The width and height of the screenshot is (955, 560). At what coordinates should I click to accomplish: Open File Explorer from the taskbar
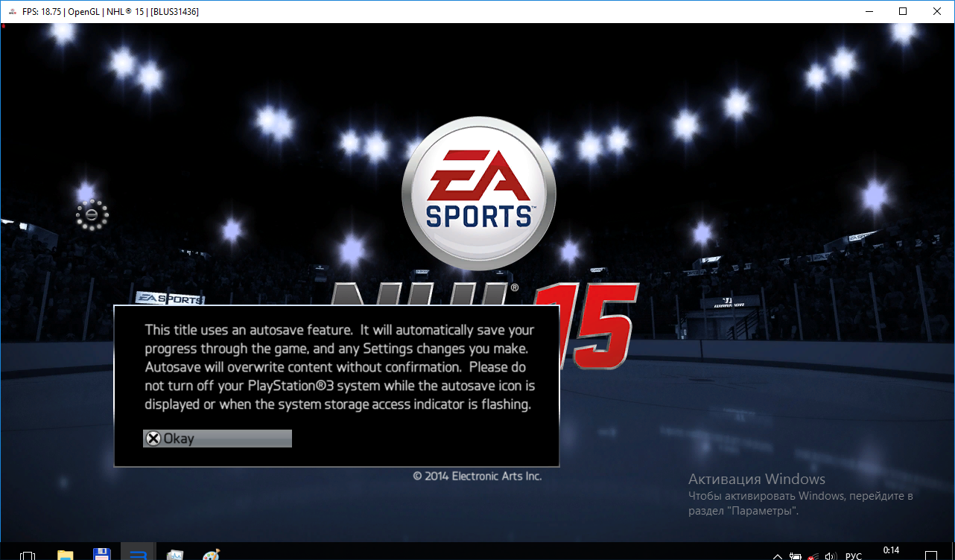pyautogui.click(x=66, y=555)
